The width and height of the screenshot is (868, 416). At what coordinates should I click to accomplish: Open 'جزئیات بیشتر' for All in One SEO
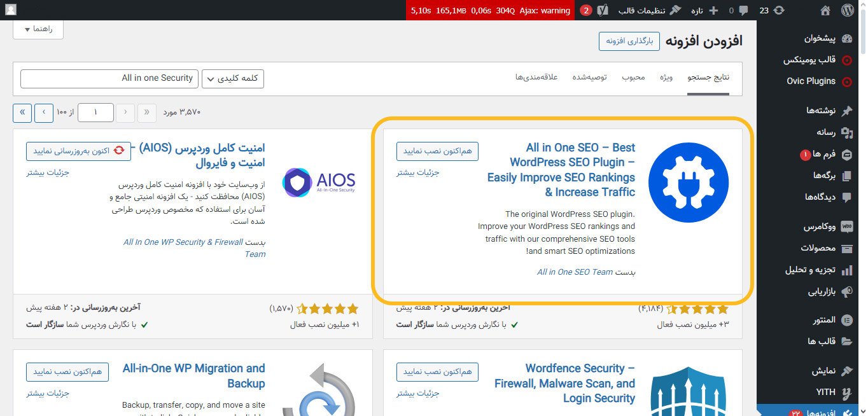tap(418, 172)
